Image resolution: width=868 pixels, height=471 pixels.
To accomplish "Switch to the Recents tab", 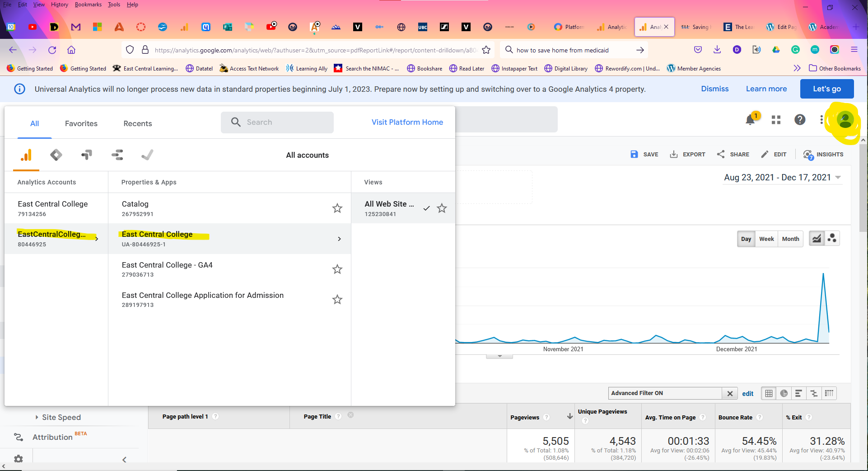I will [138, 123].
